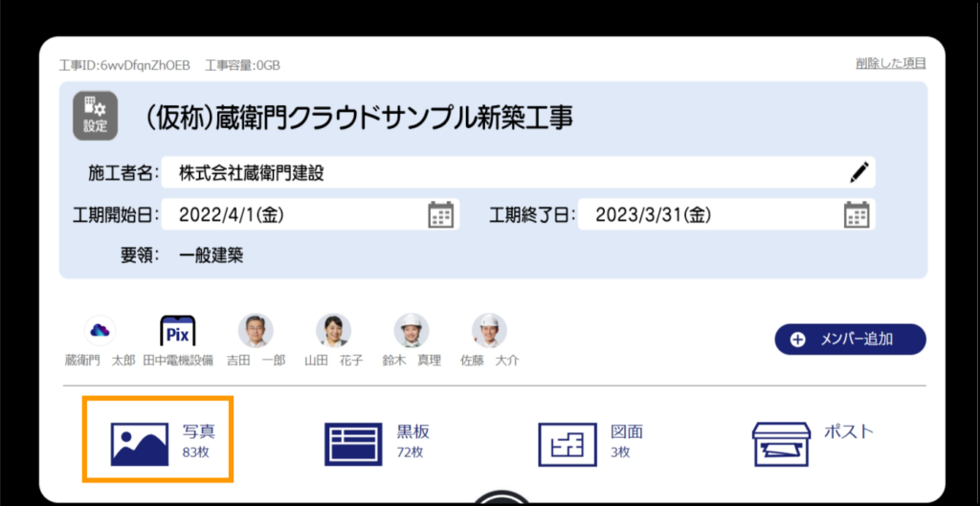Click the project title 蔵衛門クラウドサンプル新築工事
The image size is (980, 506).
pyautogui.click(x=359, y=118)
